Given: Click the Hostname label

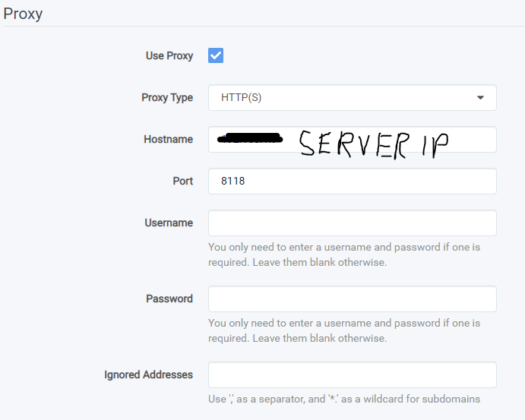Looking at the screenshot, I should pos(169,139).
